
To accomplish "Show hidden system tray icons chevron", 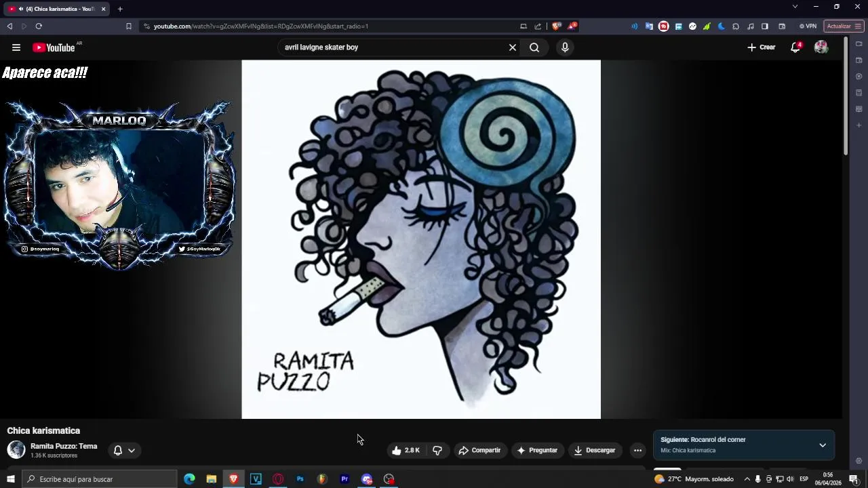I will point(747,479).
